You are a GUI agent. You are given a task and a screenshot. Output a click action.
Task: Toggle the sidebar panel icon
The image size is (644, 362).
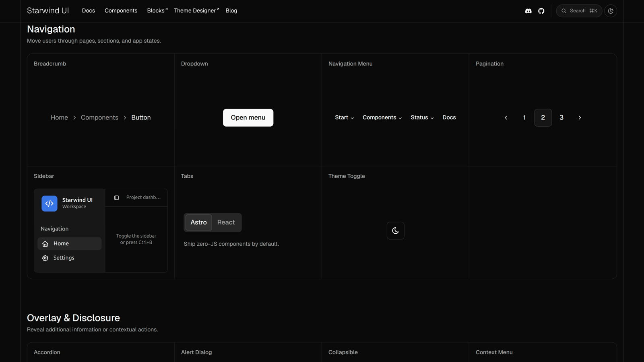tap(116, 197)
